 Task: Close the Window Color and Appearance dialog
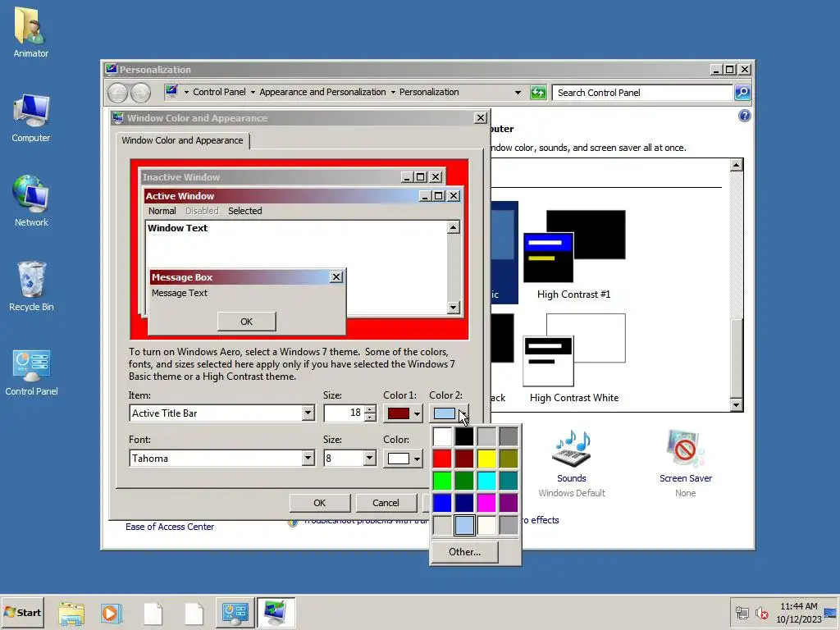click(x=481, y=118)
